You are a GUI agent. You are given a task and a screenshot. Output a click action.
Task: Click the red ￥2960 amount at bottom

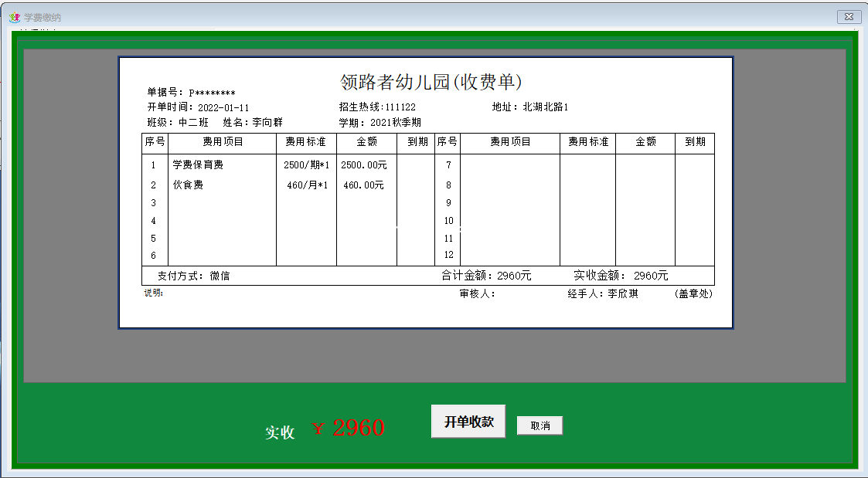coord(348,428)
